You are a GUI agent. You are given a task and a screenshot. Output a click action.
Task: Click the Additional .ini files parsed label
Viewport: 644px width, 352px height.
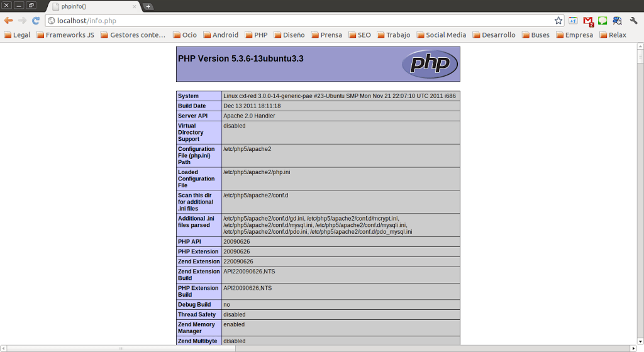tap(196, 222)
